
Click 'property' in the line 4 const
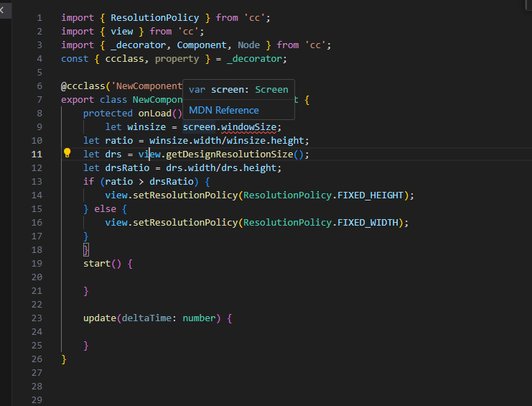(177, 59)
